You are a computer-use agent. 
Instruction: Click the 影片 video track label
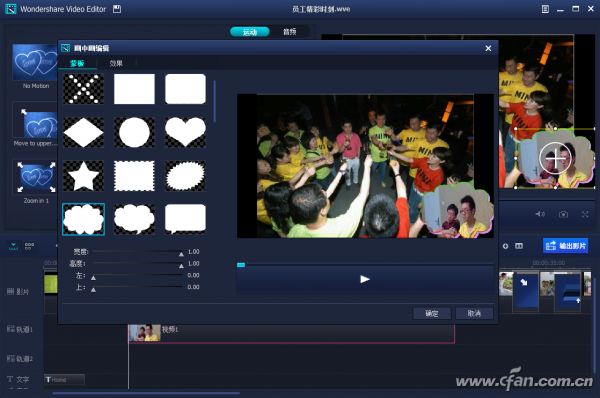click(x=18, y=292)
